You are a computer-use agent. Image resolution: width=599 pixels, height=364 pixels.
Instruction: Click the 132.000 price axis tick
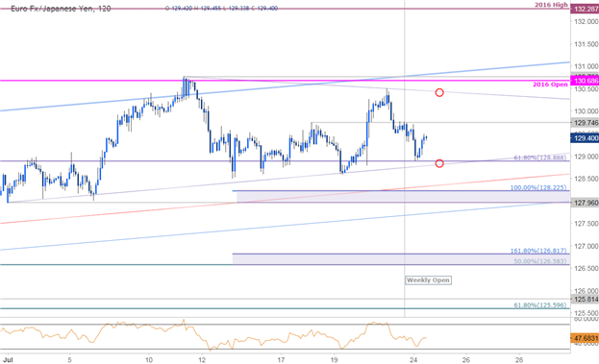586,22
